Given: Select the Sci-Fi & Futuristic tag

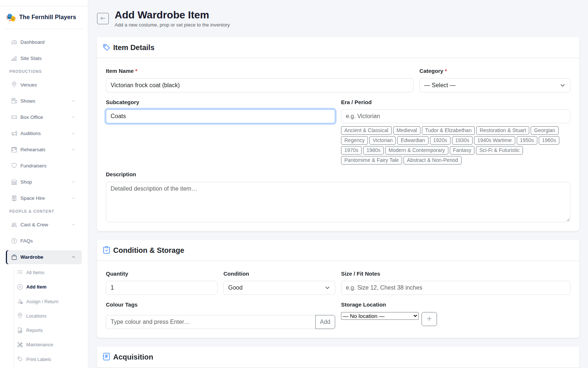Looking at the screenshot, I should (499, 150).
